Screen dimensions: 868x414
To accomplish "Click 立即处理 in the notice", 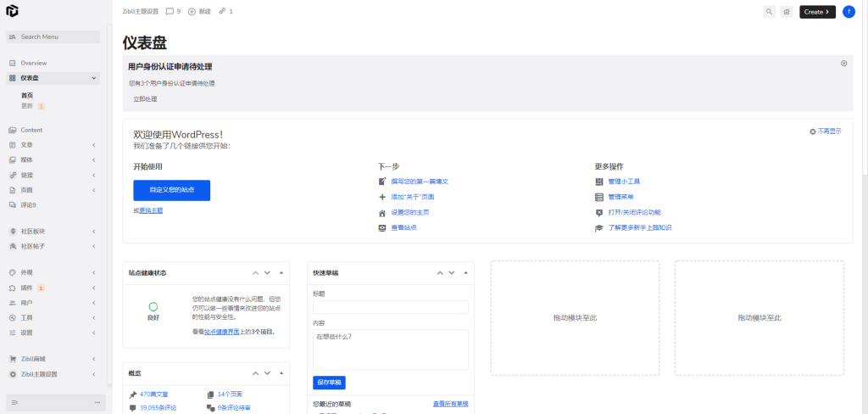I will pyautogui.click(x=145, y=99).
